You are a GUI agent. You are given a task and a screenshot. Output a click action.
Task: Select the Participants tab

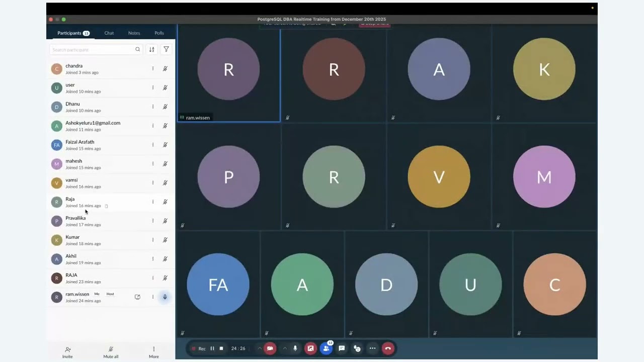pos(73,33)
